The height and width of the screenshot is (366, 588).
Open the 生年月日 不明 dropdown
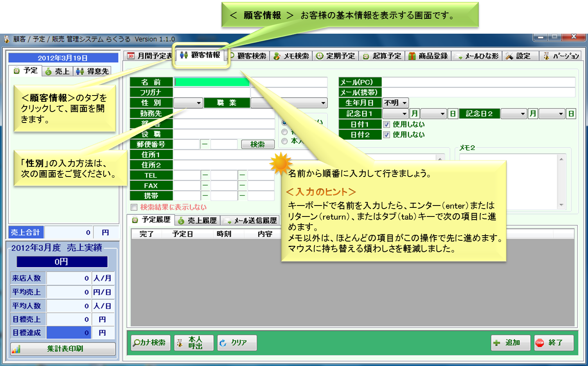[396, 103]
